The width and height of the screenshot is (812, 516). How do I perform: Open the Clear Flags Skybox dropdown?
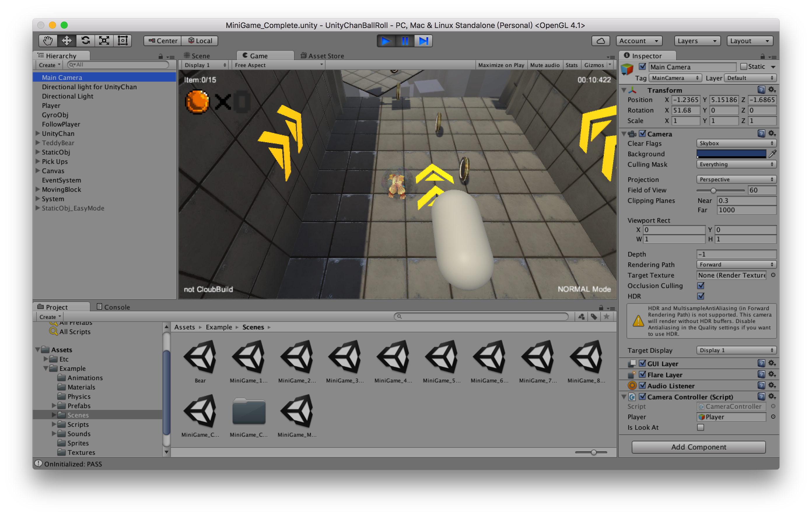click(736, 143)
